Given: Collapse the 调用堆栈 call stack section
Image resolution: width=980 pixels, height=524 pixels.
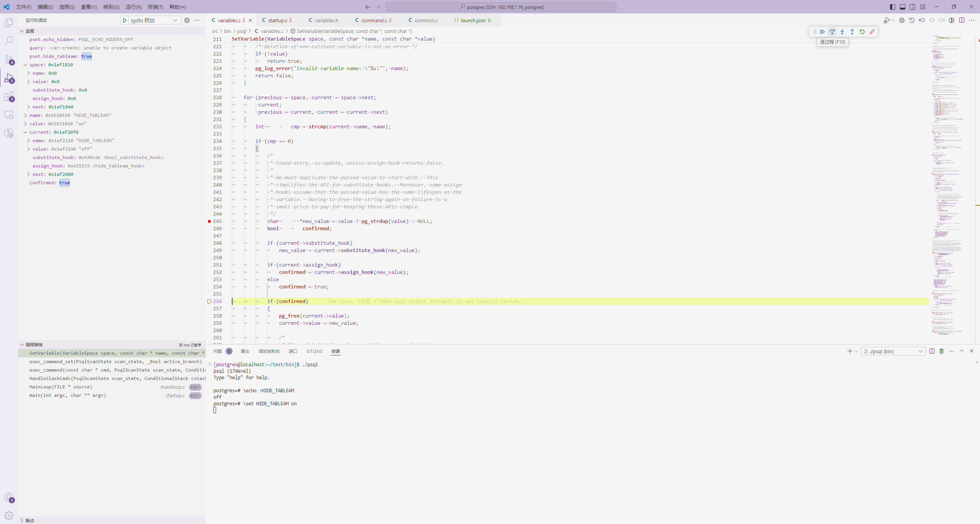Looking at the screenshot, I should click(22, 345).
